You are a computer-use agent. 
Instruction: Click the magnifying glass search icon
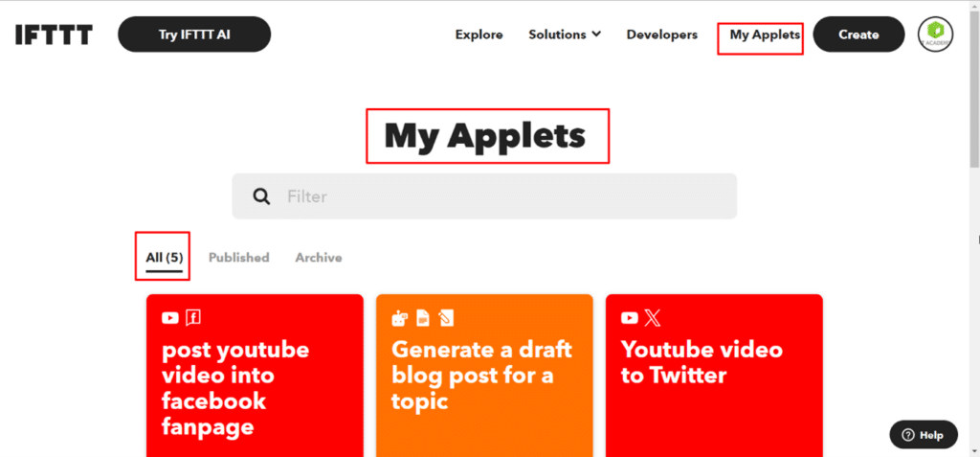coord(262,196)
